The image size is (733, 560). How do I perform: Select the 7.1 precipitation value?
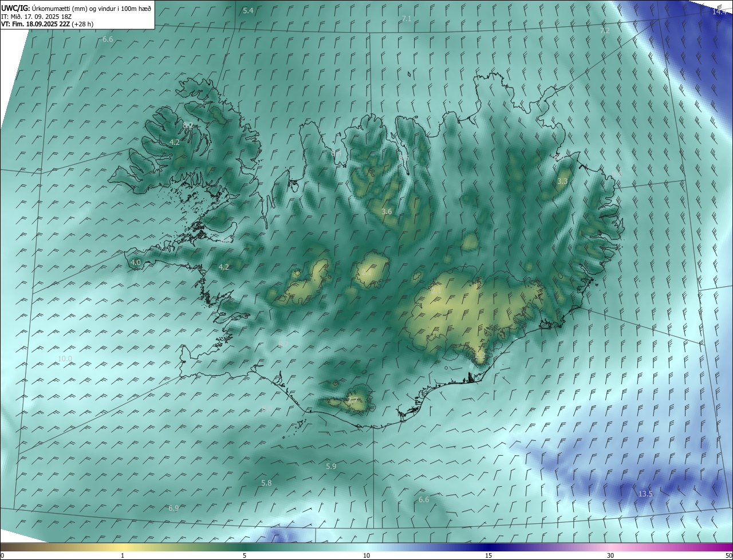click(407, 19)
